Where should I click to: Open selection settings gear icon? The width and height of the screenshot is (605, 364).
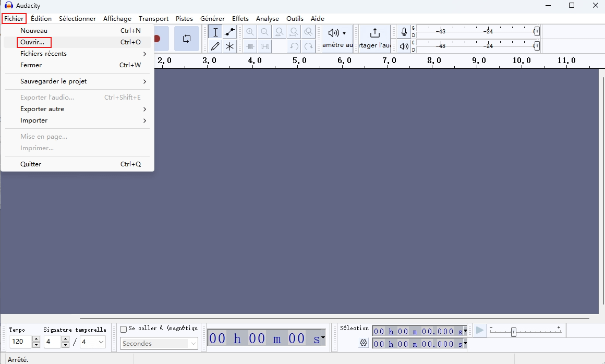coord(364,343)
